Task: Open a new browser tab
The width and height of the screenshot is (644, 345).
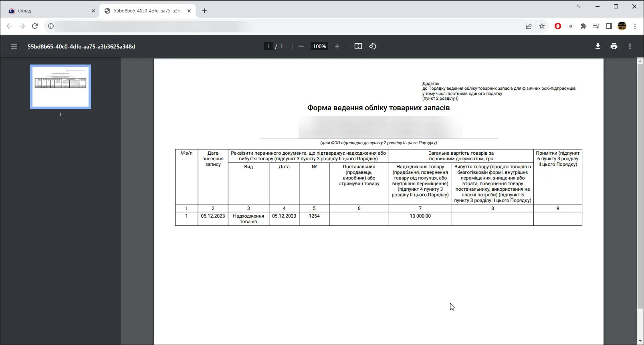Action: pyautogui.click(x=204, y=11)
